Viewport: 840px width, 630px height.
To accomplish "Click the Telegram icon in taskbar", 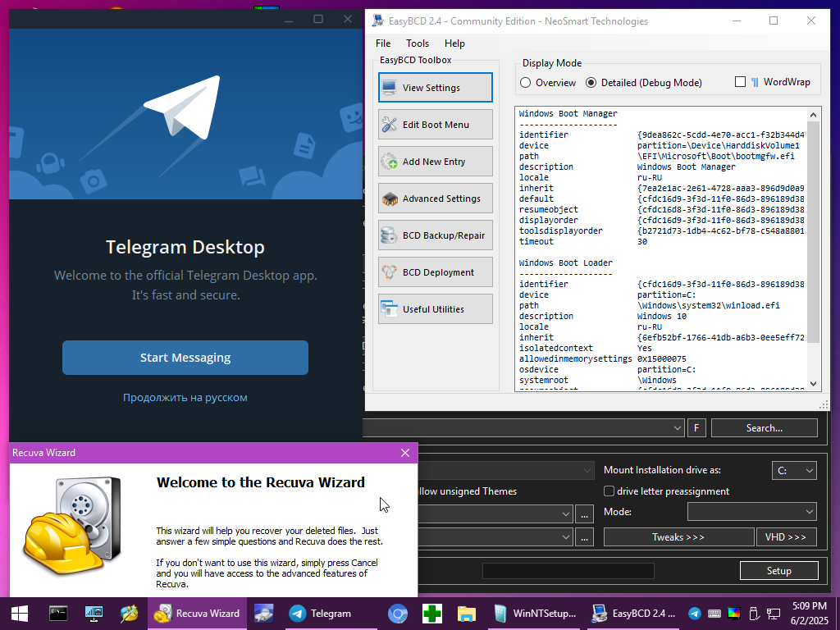I will click(x=320, y=614).
